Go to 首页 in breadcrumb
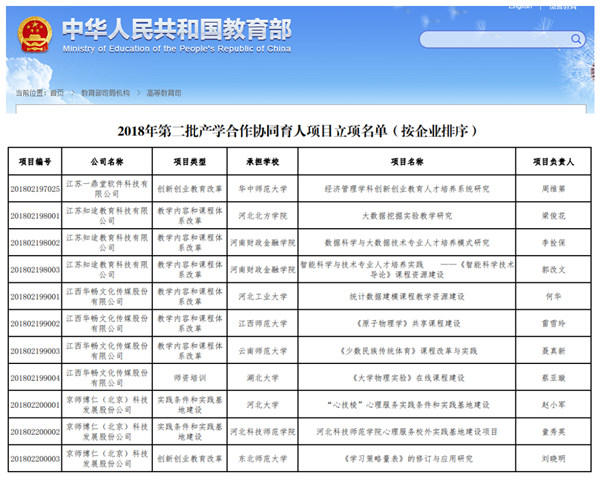The height and width of the screenshot is (480, 600). 57,92
